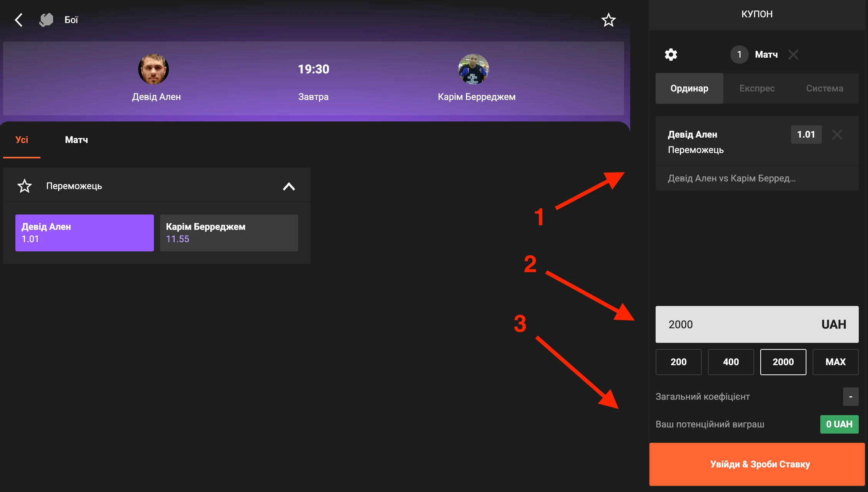
Task: Set stake to 200 preset
Action: point(678,362)
